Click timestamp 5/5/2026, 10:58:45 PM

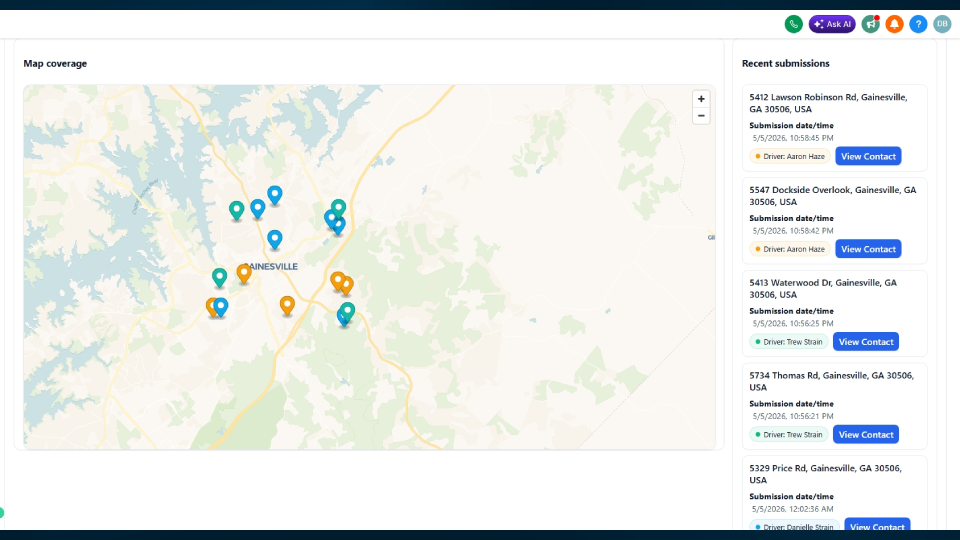point(793,138)
